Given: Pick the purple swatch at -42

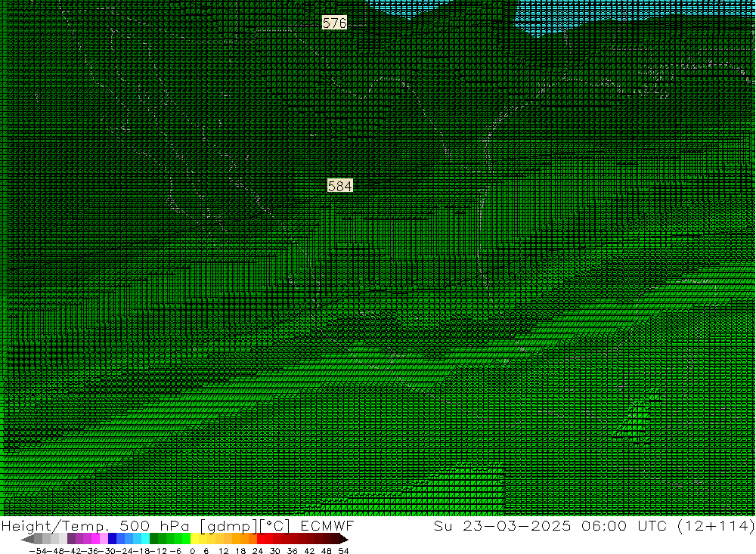Looking at the screenshot, I should [x=71, y=539].
